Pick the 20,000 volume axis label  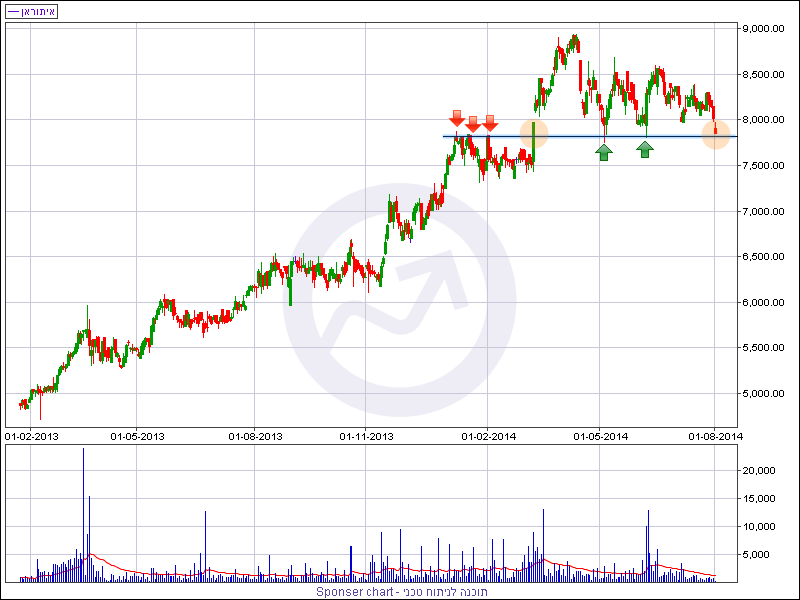(759, 471)
